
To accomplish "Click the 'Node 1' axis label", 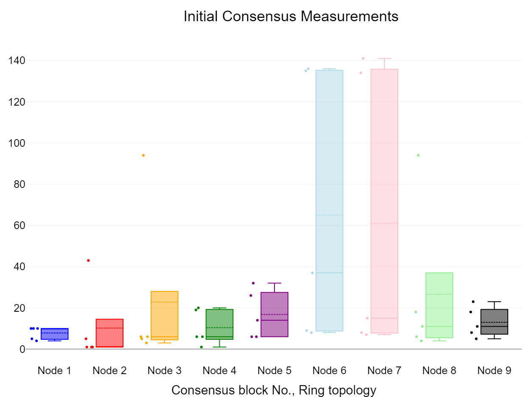I will (54, 370).
